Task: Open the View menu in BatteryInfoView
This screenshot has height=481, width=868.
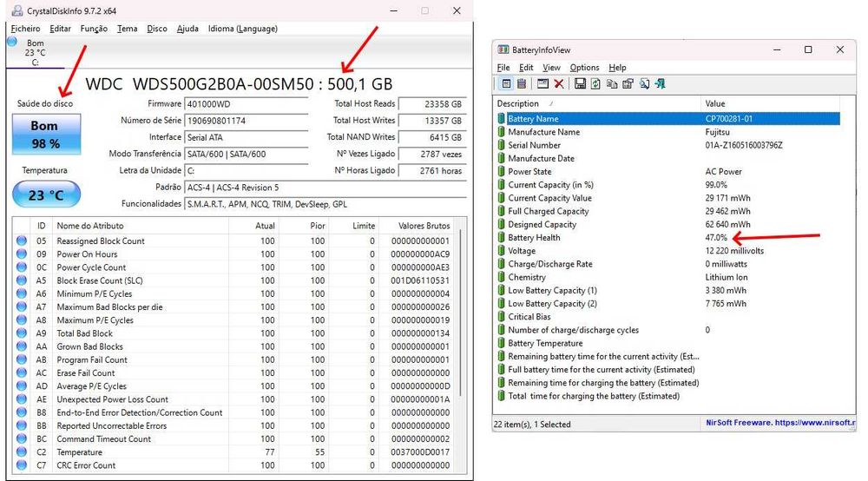Action: coord(551,68)
